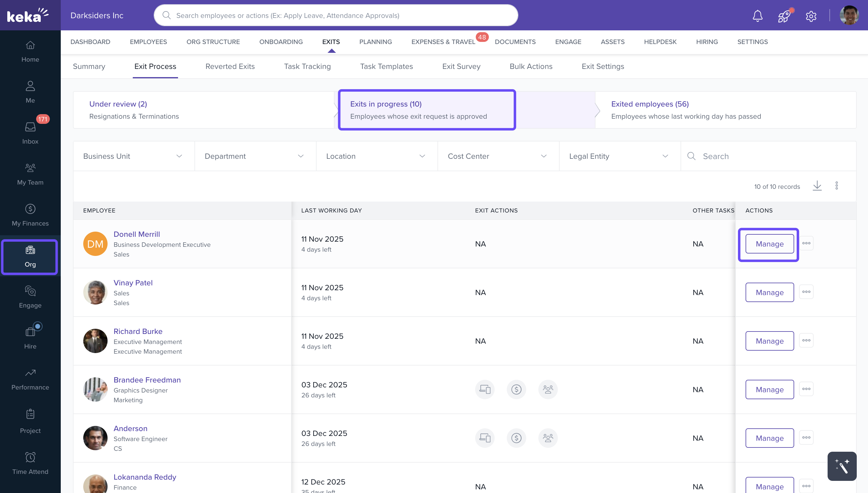Expand the Business Unit filter dropdown

tap(133, 156)
